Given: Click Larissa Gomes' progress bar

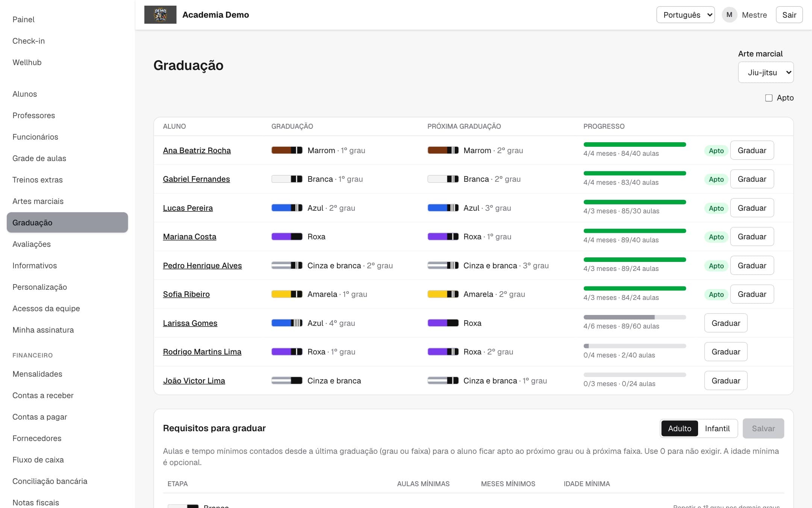Looking at the screenshot, I should click(635, 317).
